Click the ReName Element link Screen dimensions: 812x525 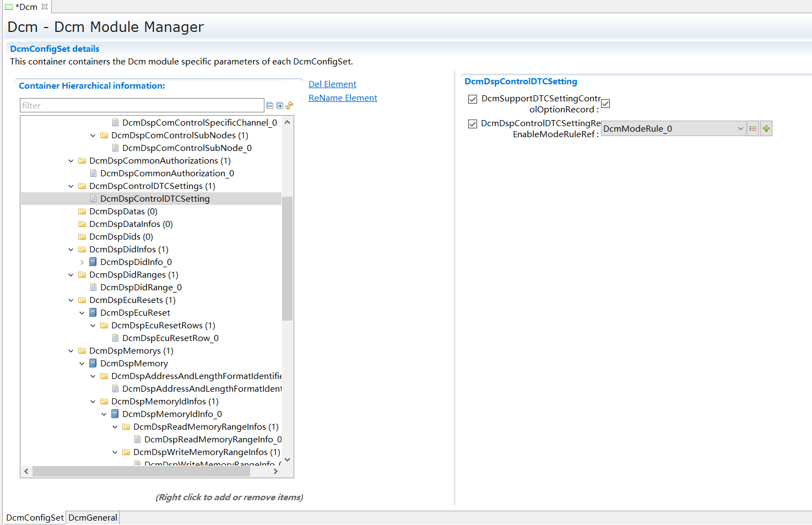[x=343, y=98]
